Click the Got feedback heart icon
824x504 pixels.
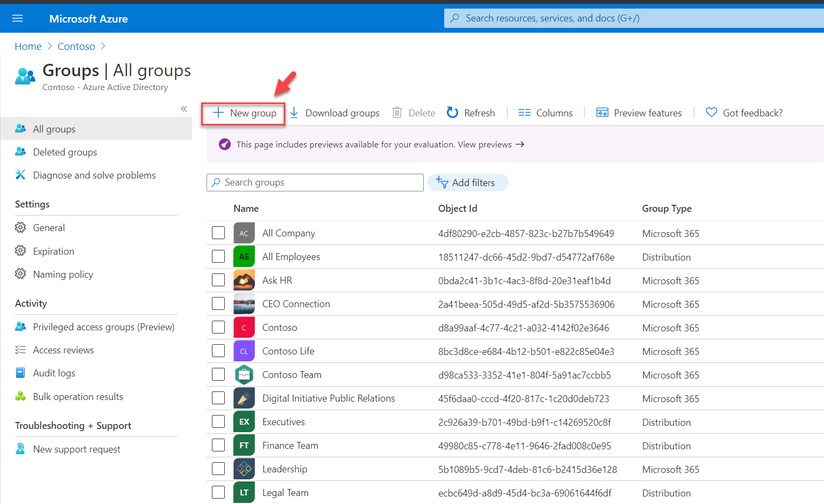(711, 113)
